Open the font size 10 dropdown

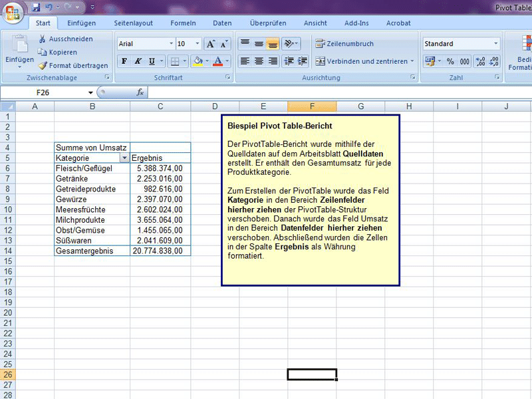pyautogui.click(x=197, y=44)
